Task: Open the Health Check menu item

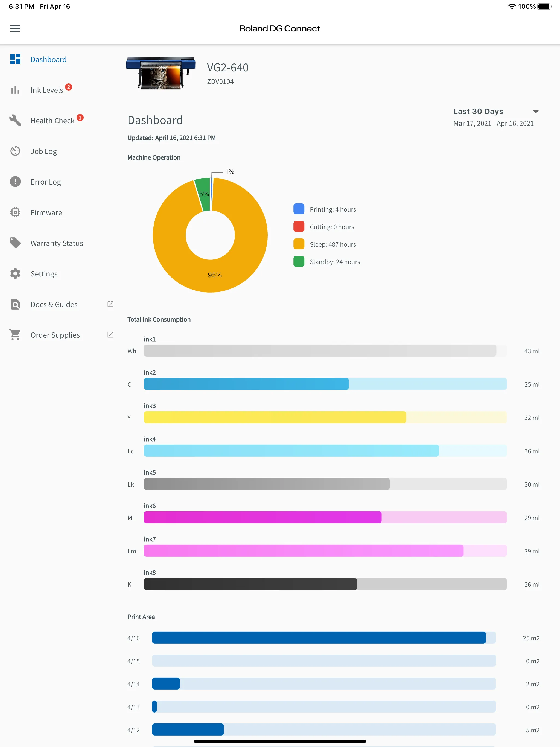Action: [52, 121]
